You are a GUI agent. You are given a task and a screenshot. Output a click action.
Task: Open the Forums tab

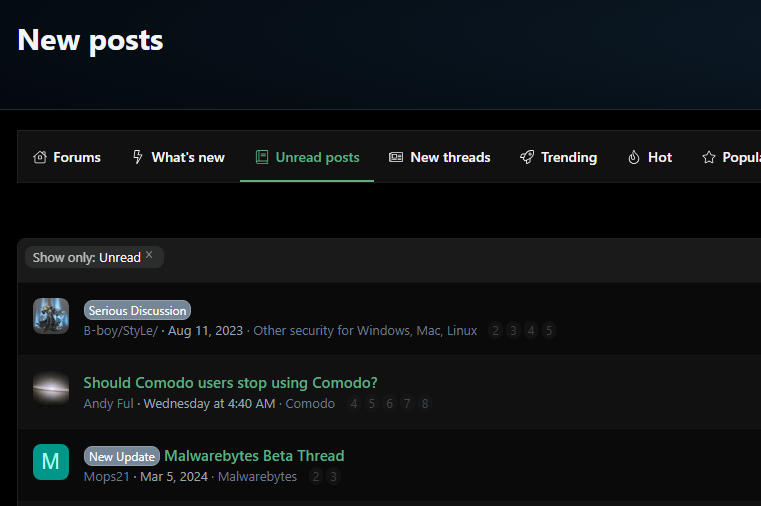pos(67,157)
